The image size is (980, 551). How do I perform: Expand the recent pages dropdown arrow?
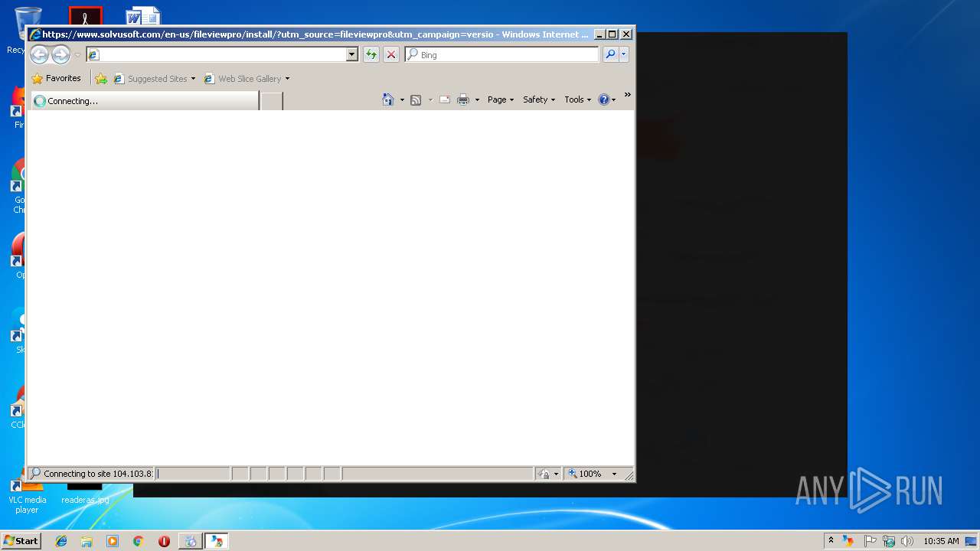77,55
